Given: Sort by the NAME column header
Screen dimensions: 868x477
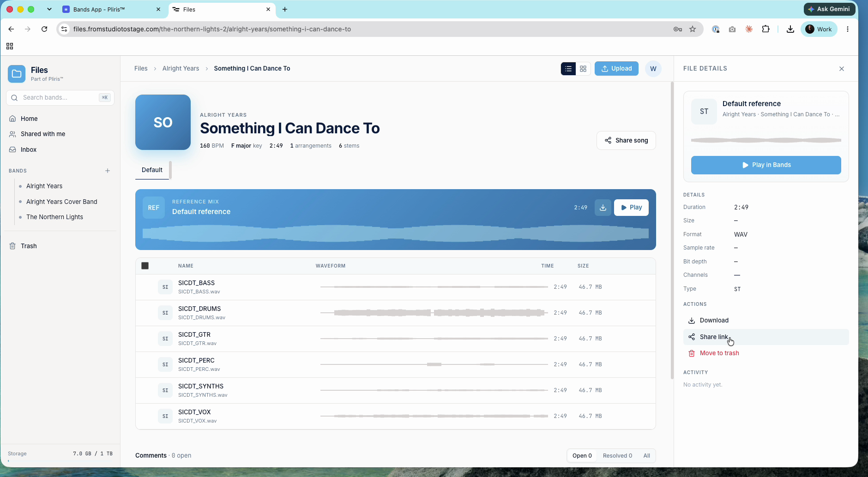Looking at the screenshot, I should 186,266.
